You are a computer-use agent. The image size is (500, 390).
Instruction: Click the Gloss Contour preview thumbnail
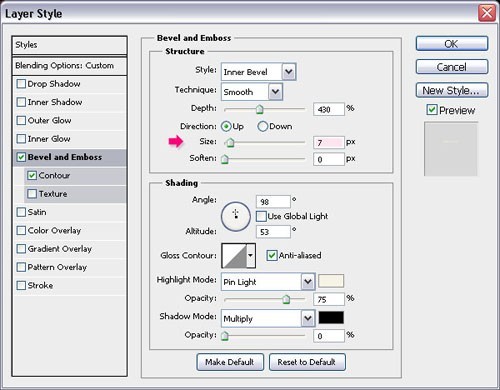pyautogui.click(x=235, y=256)
